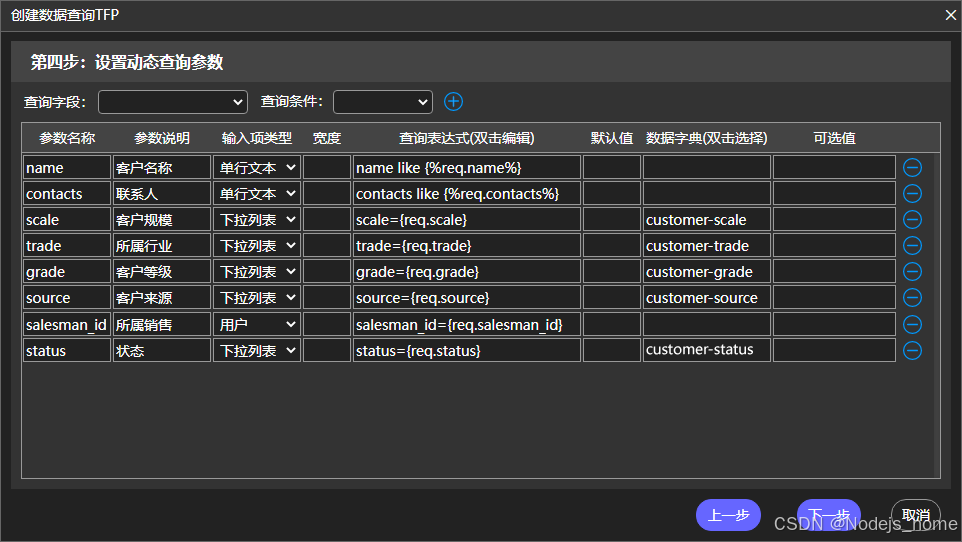962x542 pixels.
Task: Click the parameter table vertical scrollbar
Action: tap(936, 315)
